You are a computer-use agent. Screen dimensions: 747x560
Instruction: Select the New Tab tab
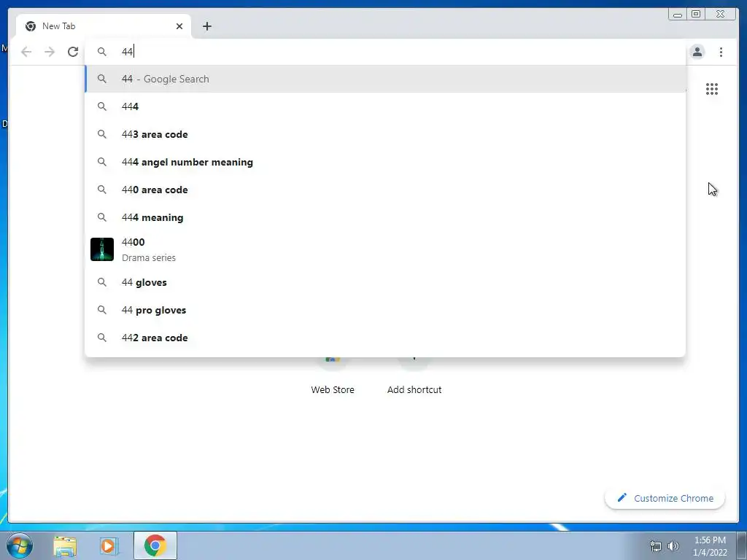104,26
